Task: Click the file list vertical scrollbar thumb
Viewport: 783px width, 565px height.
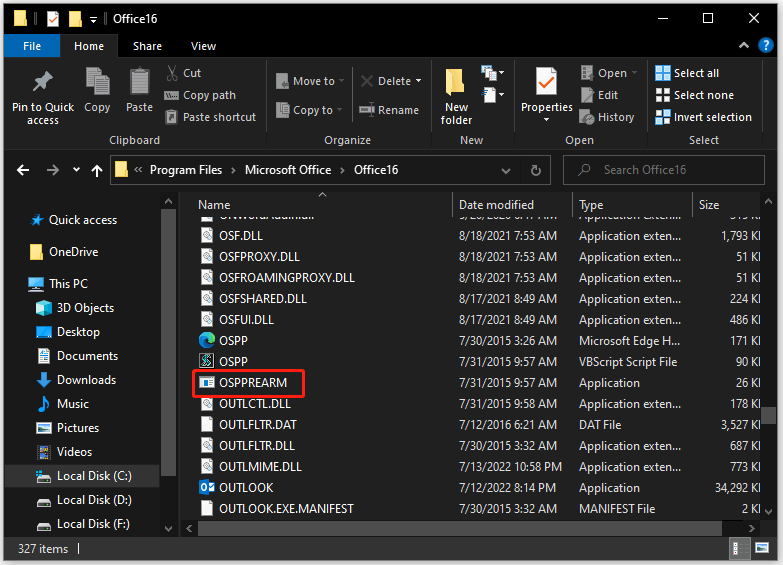Action: point(768,415)
